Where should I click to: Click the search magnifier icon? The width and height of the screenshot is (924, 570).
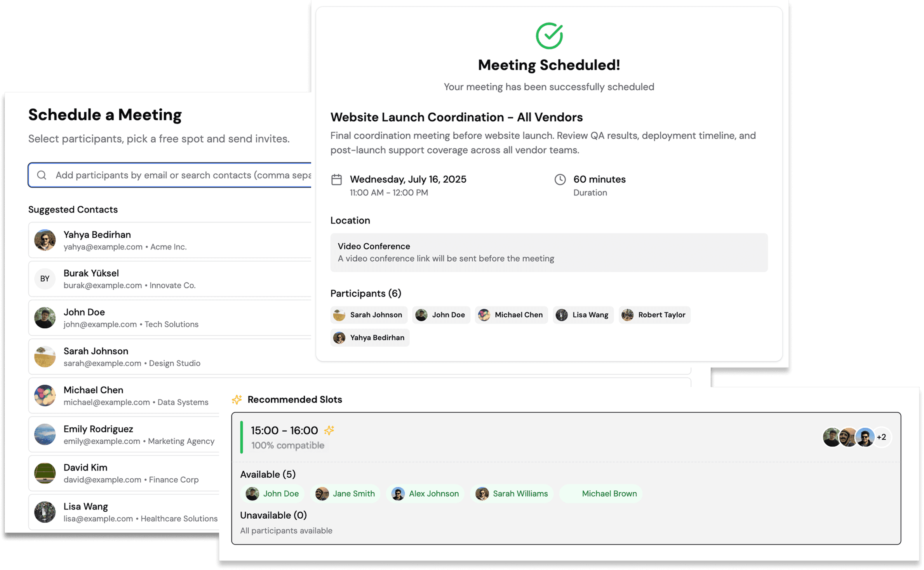[42, 175]
